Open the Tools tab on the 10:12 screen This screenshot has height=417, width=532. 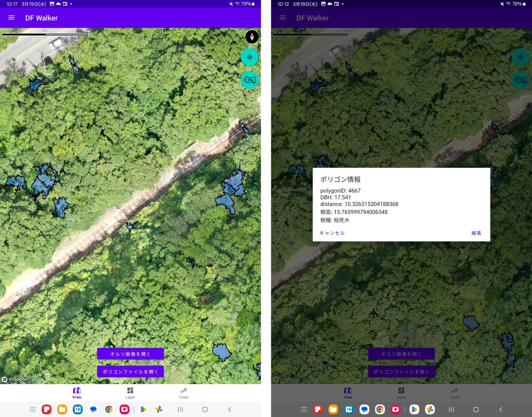pyautogui.click(x=455, y=393)
